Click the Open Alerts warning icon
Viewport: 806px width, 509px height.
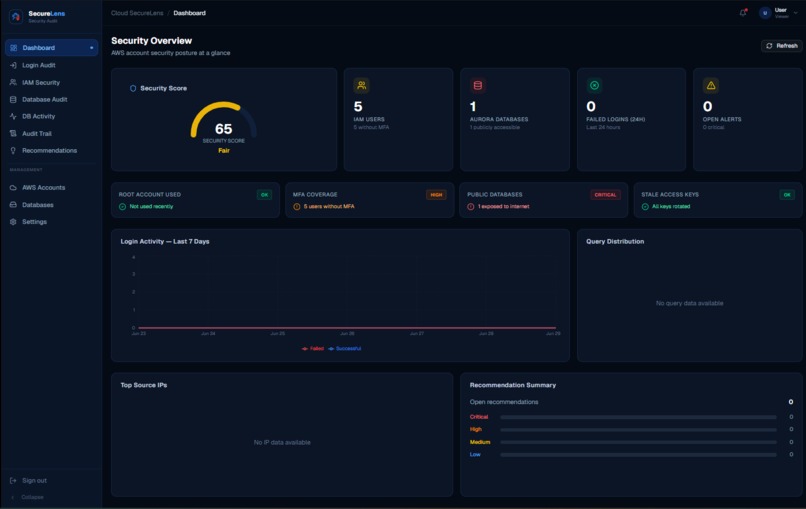coord(711,85)
